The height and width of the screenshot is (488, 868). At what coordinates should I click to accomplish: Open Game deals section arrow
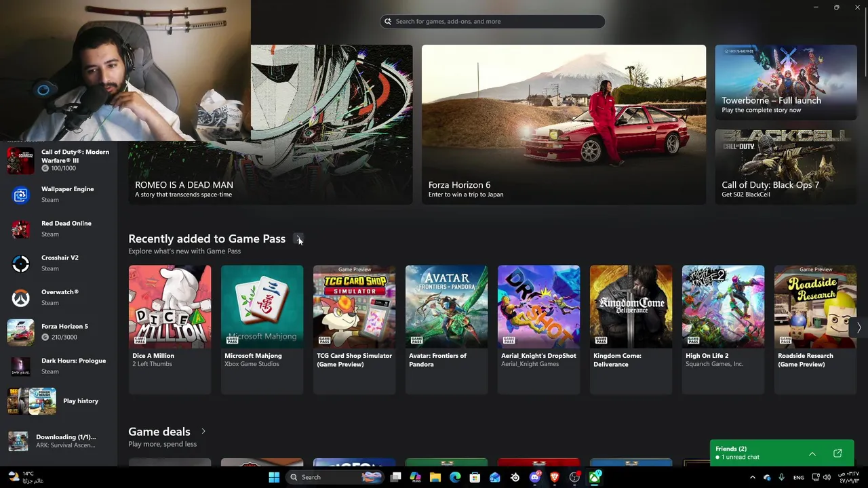203,431
